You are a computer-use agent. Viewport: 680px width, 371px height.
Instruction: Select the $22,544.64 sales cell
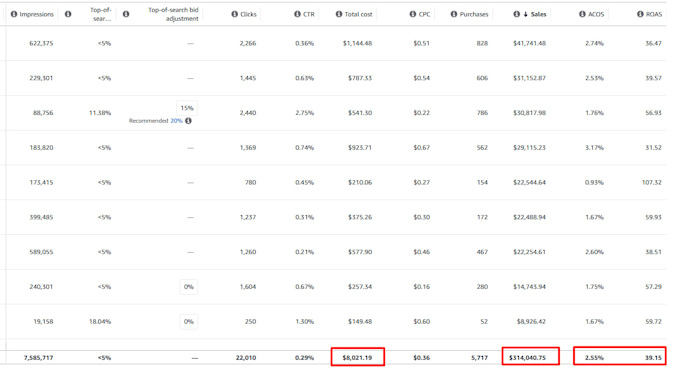point(530,182)
